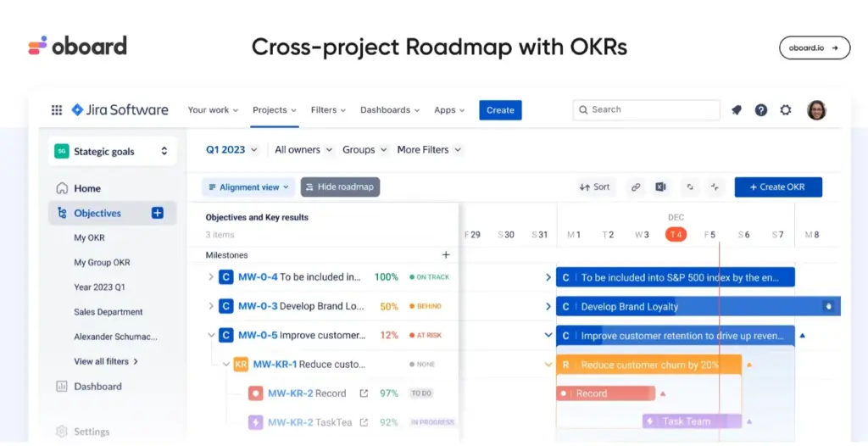The image size is (868, 446).
Task: Open the Dashboards menu
Action: click(390, 109)
